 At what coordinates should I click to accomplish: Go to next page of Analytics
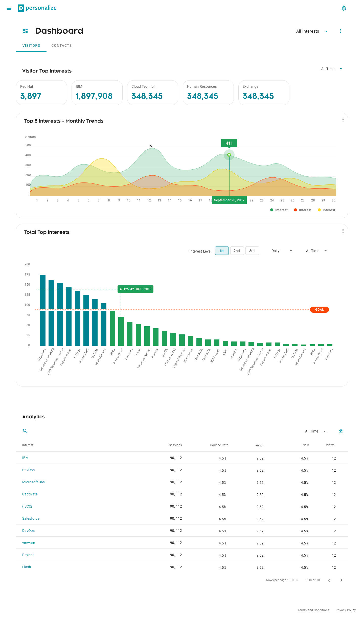point(341,580)
